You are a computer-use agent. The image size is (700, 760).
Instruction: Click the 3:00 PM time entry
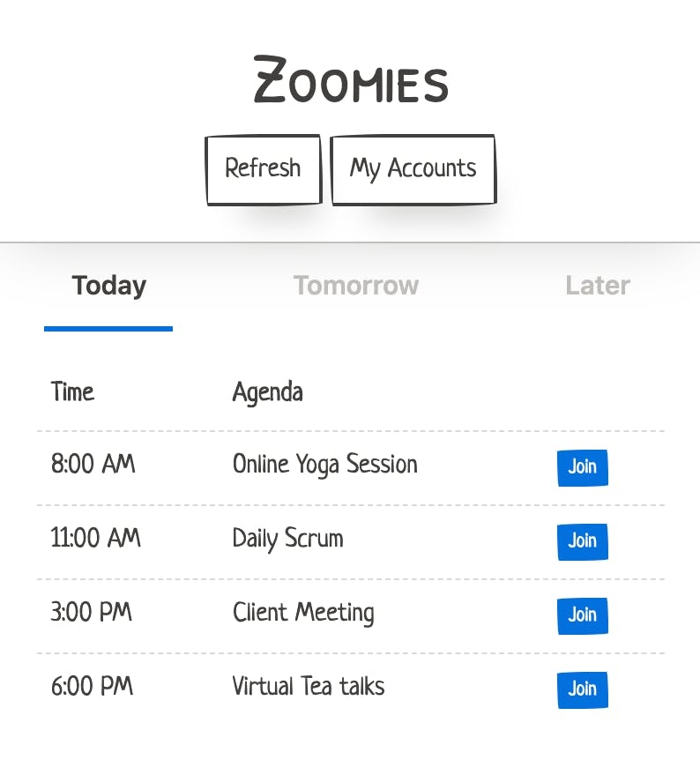[x=91, y=612]
